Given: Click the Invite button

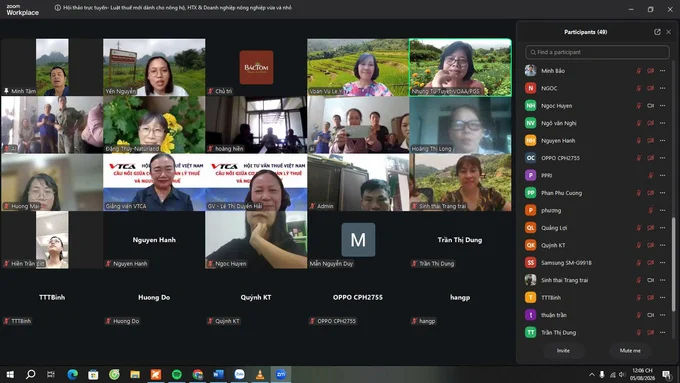Looking at the screenshot, I should (563, 350).
